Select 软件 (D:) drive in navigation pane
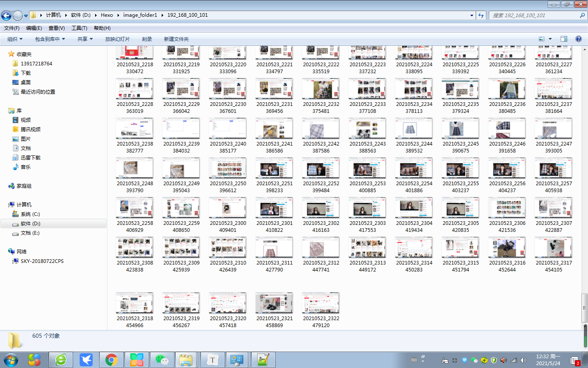Viewport: 588px width, 368px height. 30,223
